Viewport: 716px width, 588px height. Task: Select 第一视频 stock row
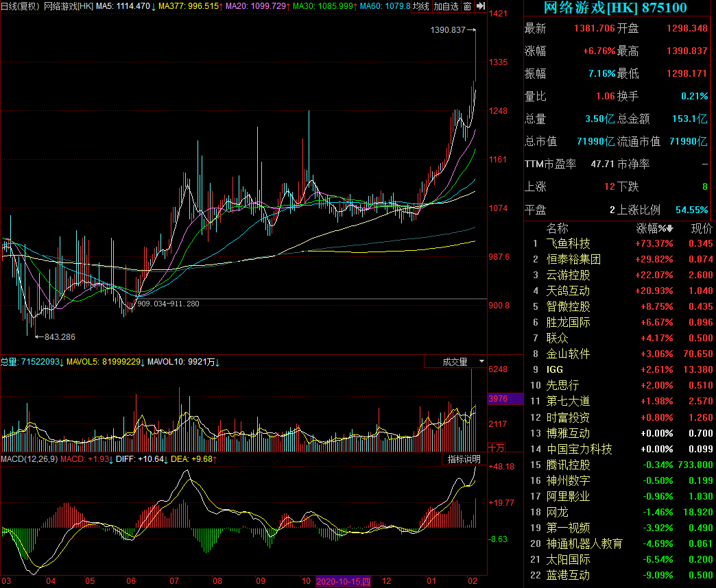pyautogui.click(x=620, y=528)
